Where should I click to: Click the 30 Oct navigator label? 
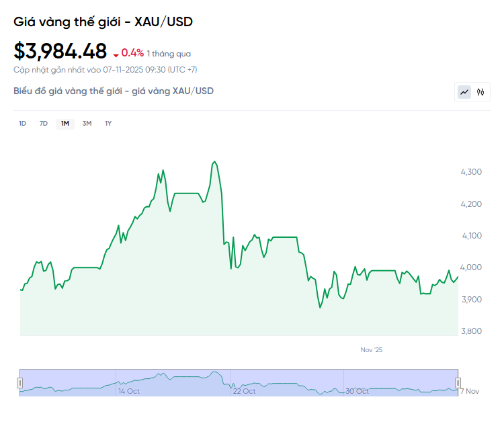click(358, 391)
